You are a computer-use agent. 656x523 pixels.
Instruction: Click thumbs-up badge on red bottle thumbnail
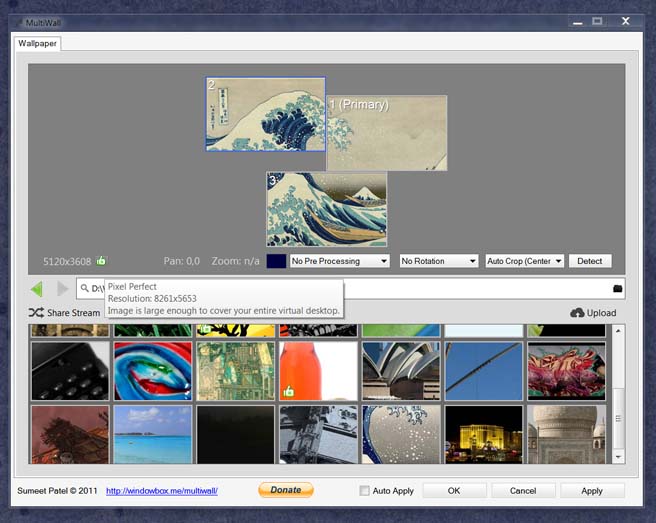point(288,391)
